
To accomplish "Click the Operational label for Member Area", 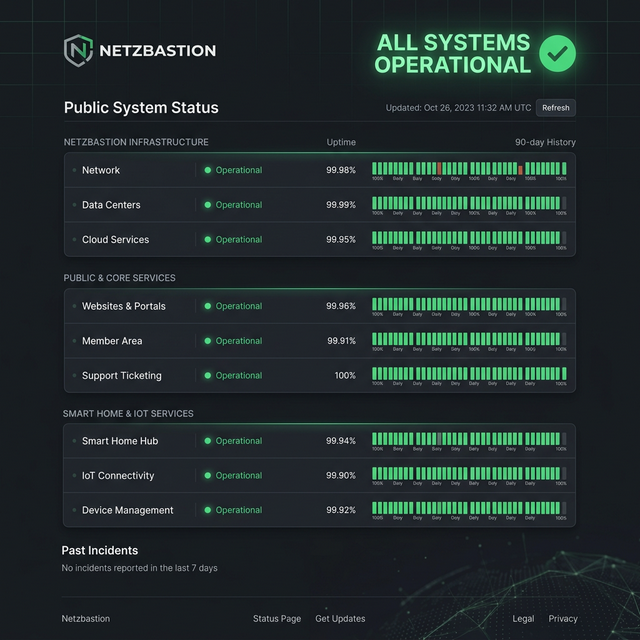I will 239,341.
